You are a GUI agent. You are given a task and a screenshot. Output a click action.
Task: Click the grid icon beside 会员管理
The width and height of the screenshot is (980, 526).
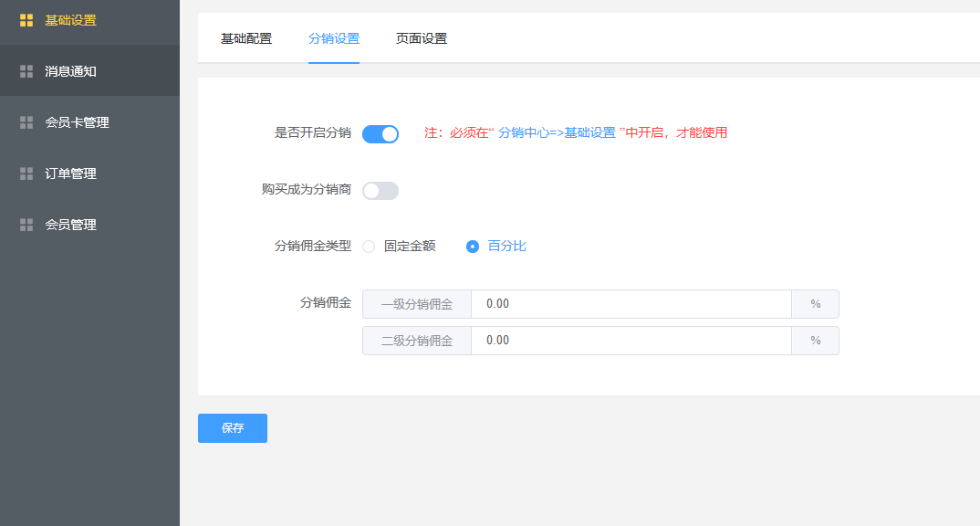26,225
